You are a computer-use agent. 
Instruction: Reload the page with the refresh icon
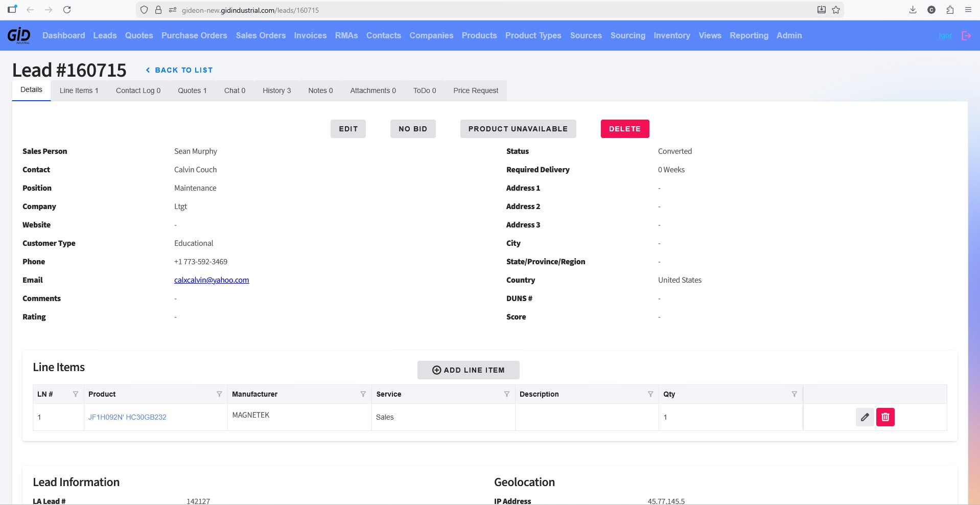67,10
